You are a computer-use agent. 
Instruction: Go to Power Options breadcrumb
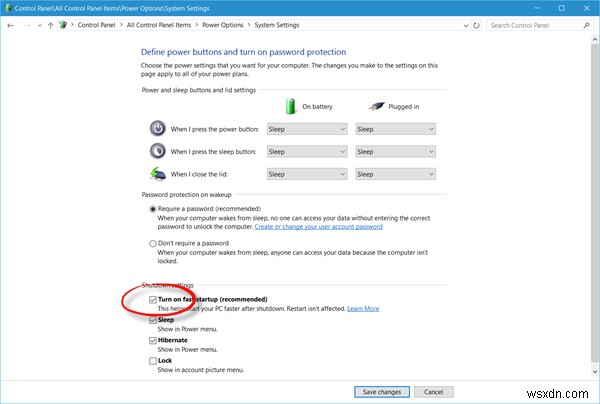(223, 25)
